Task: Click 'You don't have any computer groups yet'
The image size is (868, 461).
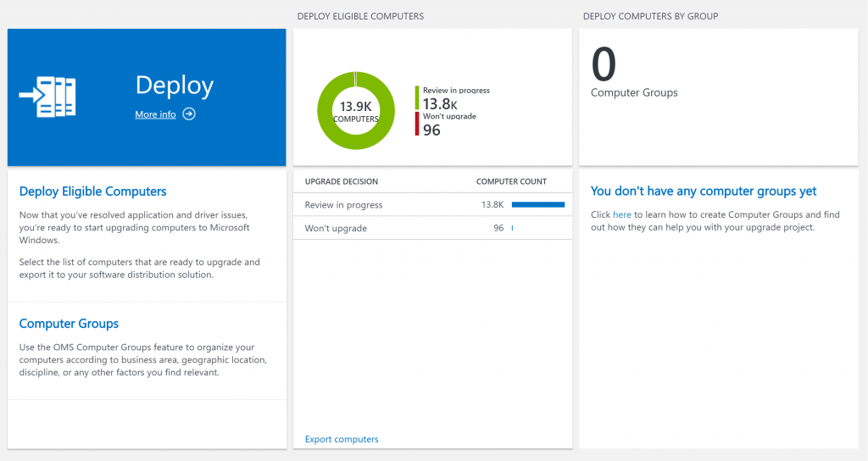Action: 704,192
